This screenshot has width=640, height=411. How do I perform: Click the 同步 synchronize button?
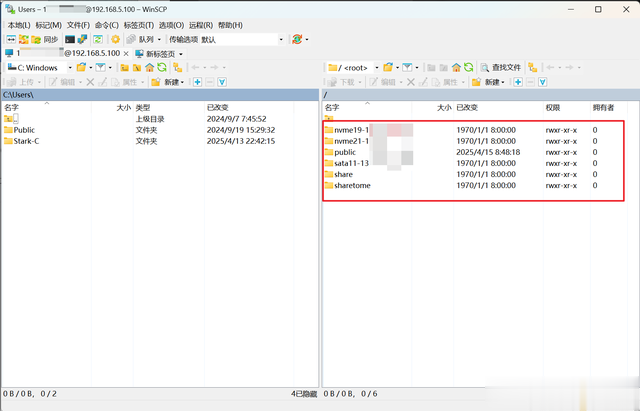click(45, 40)
